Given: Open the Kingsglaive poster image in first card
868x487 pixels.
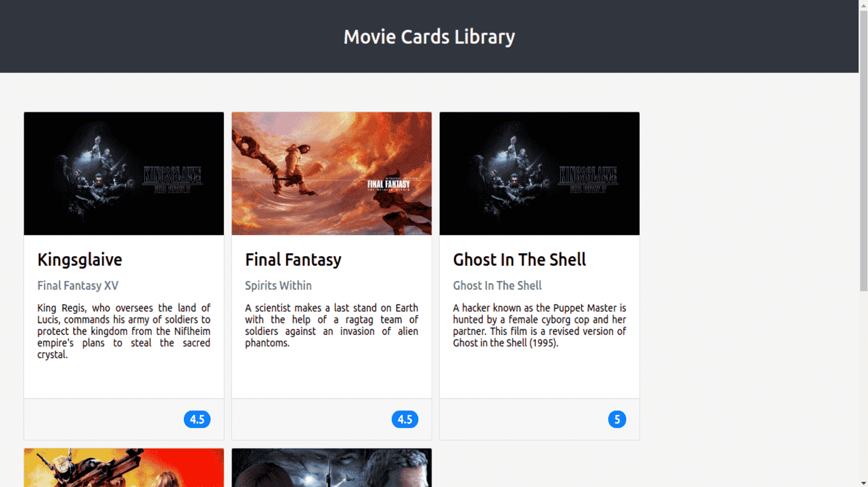Looking at the screenshot, I should (x=124, y=174).
